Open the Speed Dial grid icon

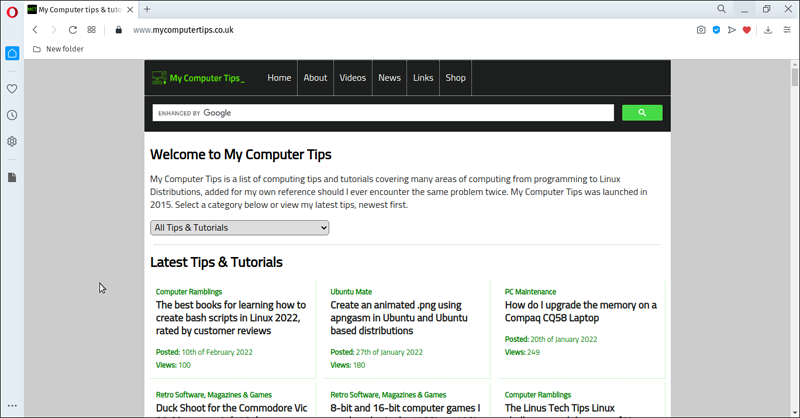point(91,30)
